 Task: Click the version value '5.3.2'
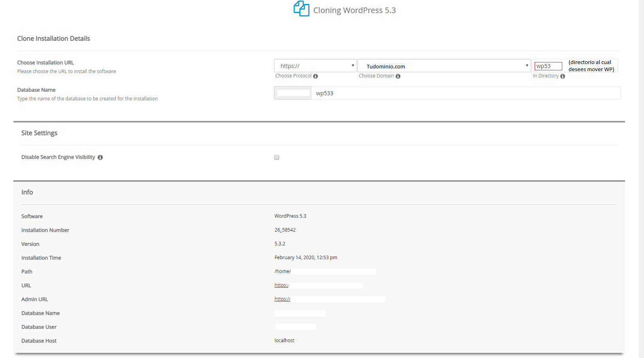(280, 244)
